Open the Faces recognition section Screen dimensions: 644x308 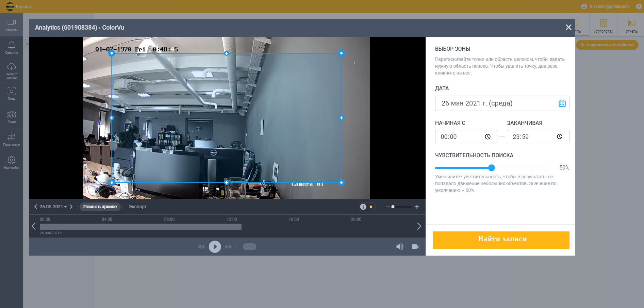point(12,93)
